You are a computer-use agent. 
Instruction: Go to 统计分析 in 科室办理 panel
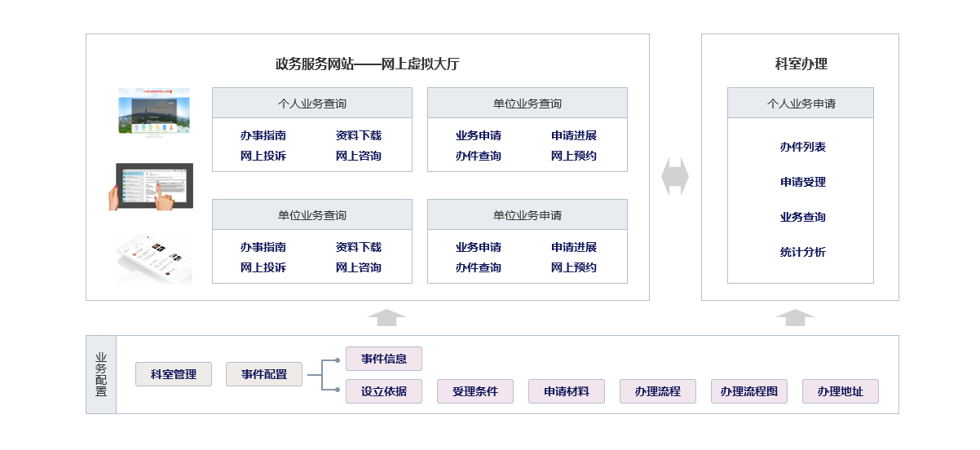click(x=802, y=253)
